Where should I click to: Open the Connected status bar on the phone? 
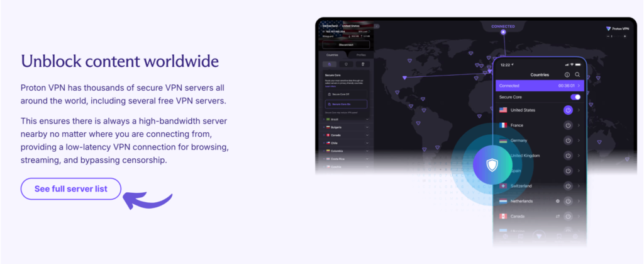click(x=540, y=86)
